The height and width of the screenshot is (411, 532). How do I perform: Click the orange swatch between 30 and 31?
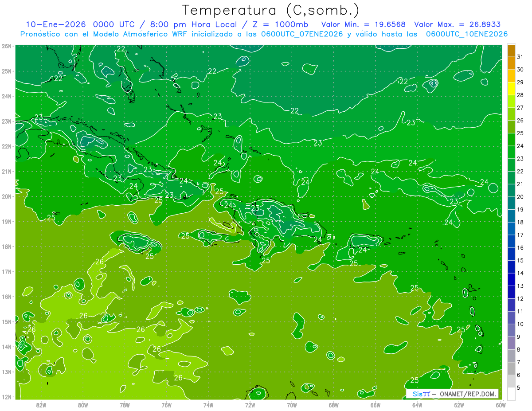511,63
